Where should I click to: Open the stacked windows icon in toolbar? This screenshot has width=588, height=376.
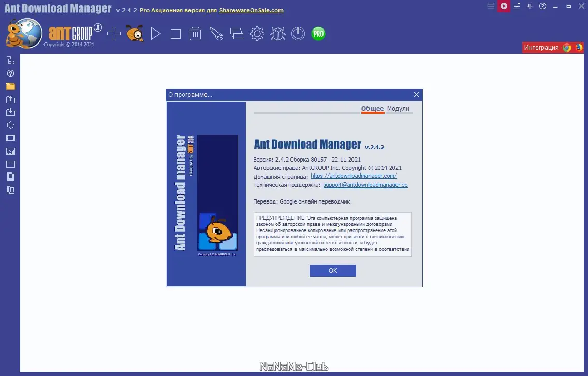(237, 34)
